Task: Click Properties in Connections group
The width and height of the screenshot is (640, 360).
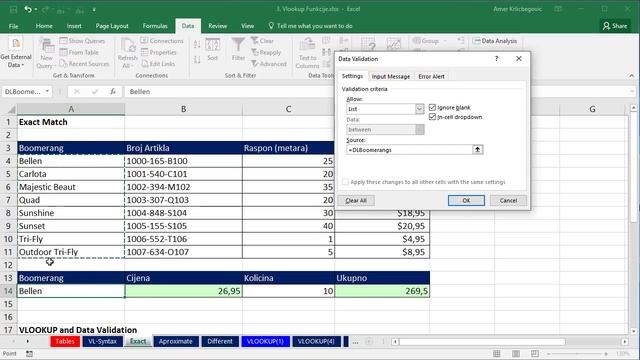Action: click(x=158, y=52)
